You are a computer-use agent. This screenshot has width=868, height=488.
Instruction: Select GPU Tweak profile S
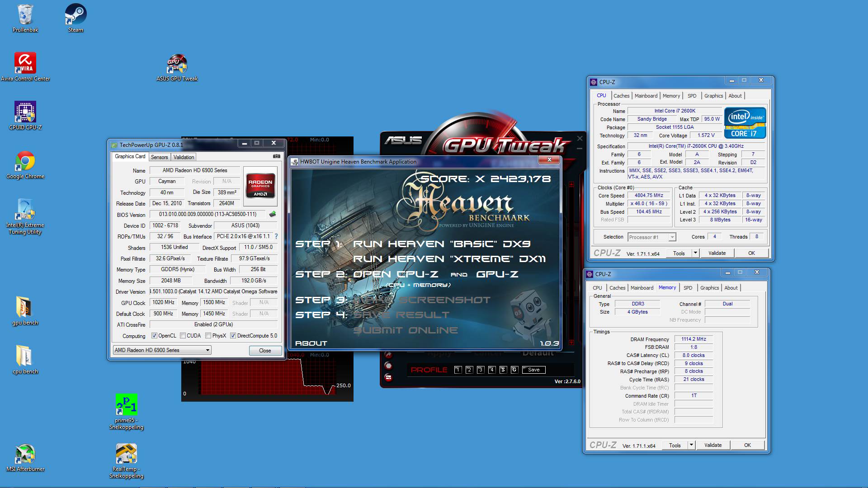pos(503,370)
